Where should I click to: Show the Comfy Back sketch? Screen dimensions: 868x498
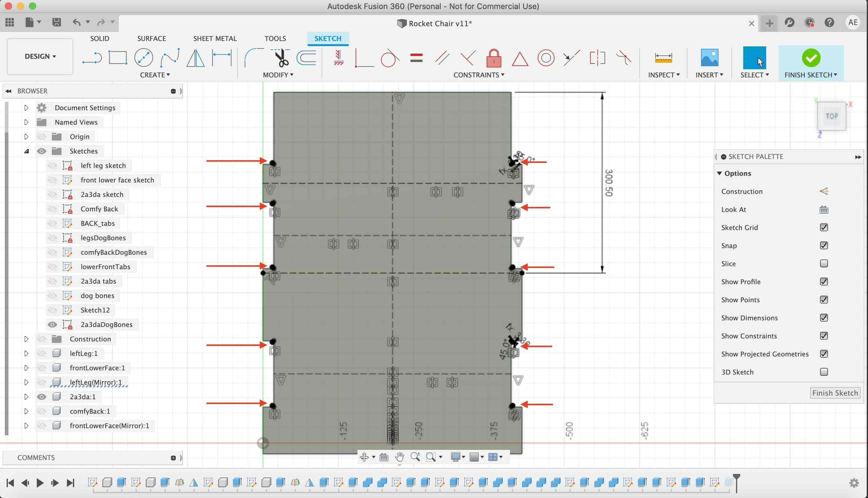[x=52, y=209]
